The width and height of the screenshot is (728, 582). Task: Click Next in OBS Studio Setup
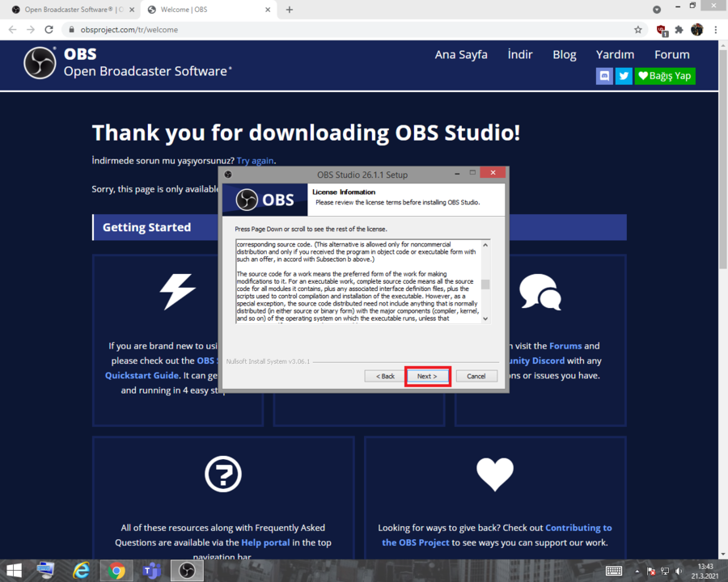point(427,376)
